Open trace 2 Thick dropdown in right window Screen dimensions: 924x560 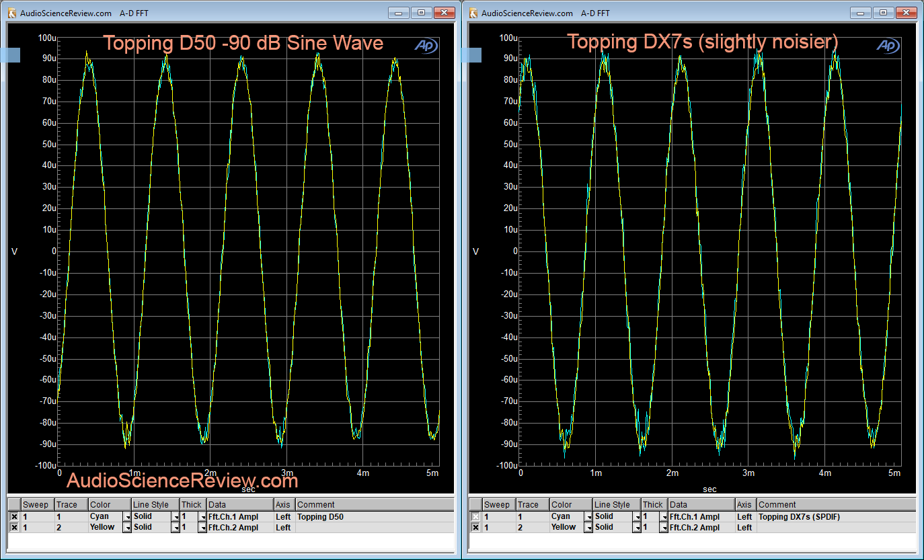click(663, 528)
